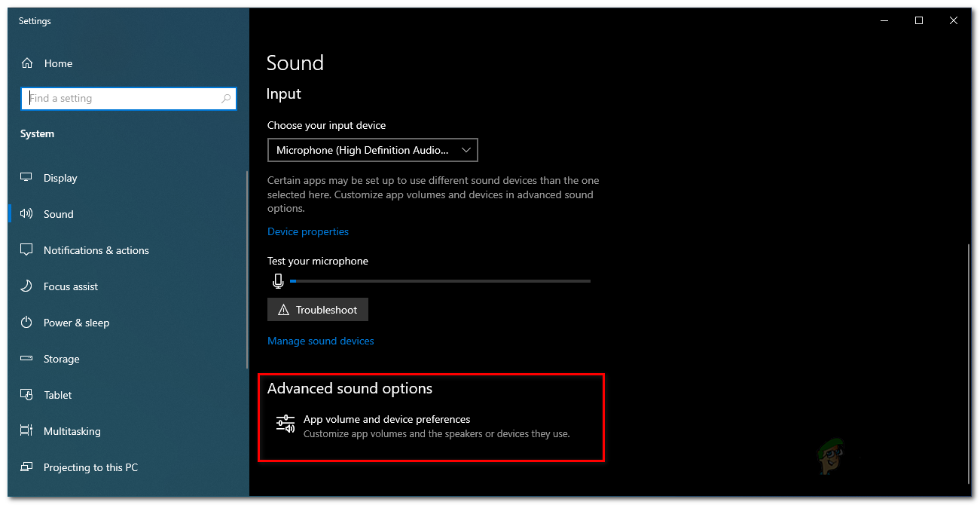This screenshot has width=980, height=505.
Task: Click the Home icon in sidebar
Action: 27,63
